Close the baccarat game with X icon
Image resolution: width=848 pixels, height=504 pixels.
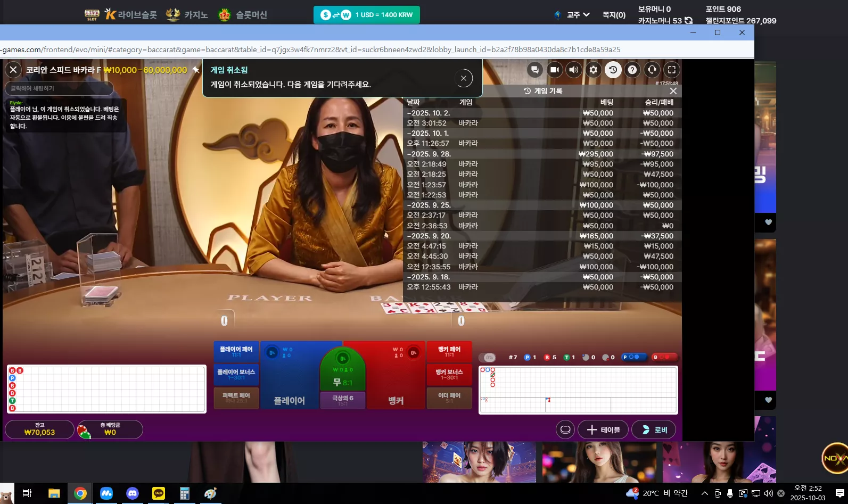click(13, 70)
